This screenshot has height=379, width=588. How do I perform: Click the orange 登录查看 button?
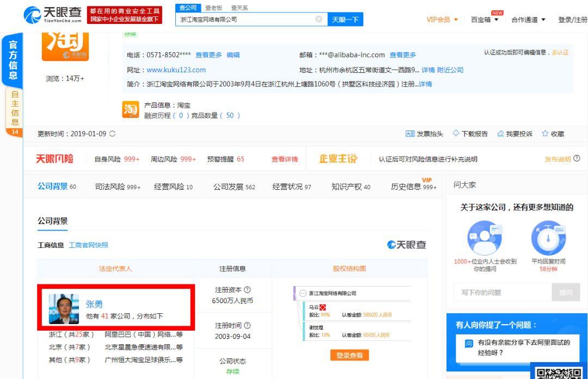(350, 356)
